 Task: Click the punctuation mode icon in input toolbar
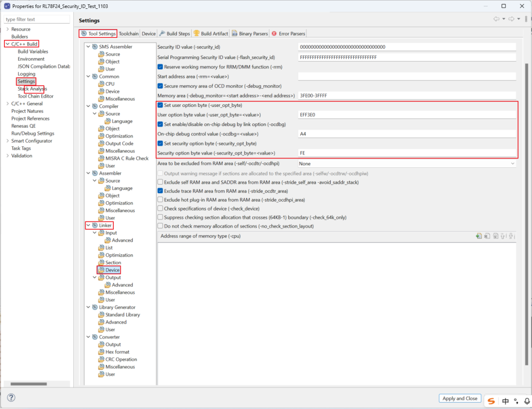click(x=516, y=401)
